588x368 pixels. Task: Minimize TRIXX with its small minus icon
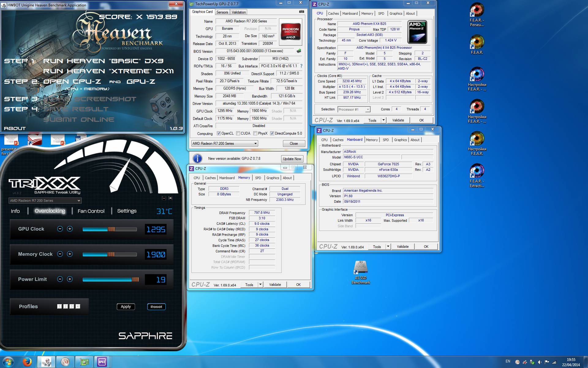(164, 198)
